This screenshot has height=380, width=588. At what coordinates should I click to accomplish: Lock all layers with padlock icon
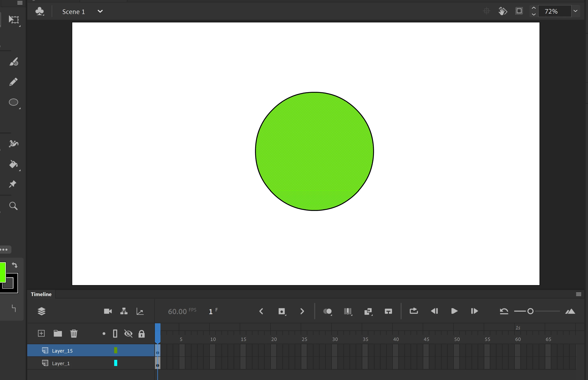(x=142, y=334)
